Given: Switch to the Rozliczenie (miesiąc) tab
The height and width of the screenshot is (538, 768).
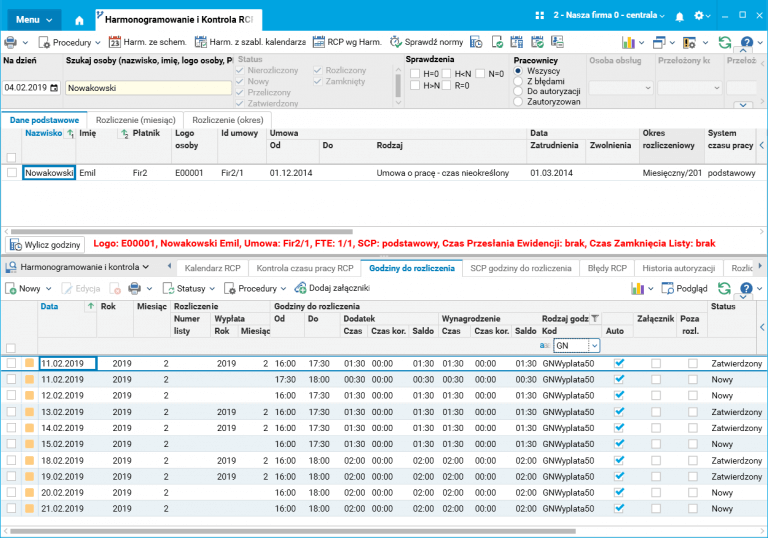Looking at the screenshot, I should point(135,120).
